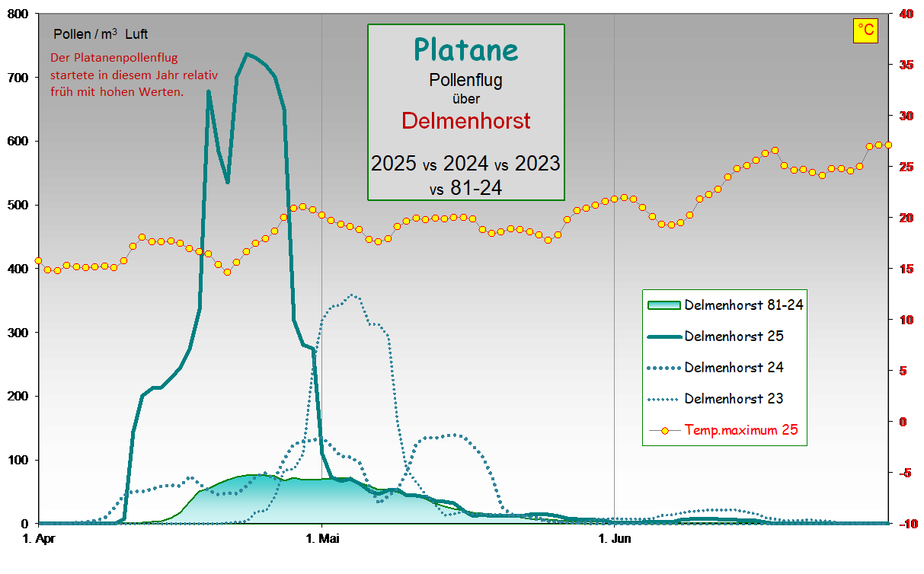Click the '2025 vs 2024 vs 2023' subtitle
The image size is (924, 574).
coord(465,163)
